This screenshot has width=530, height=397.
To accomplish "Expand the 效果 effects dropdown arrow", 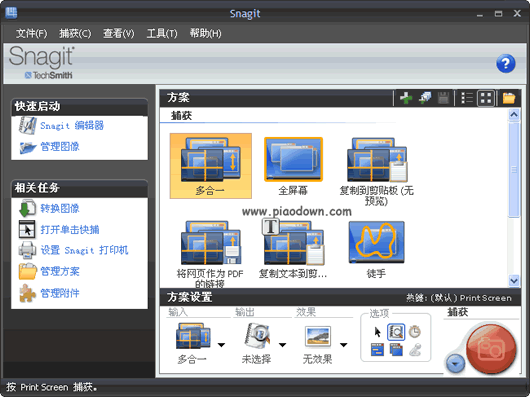I will coord(344,345).
